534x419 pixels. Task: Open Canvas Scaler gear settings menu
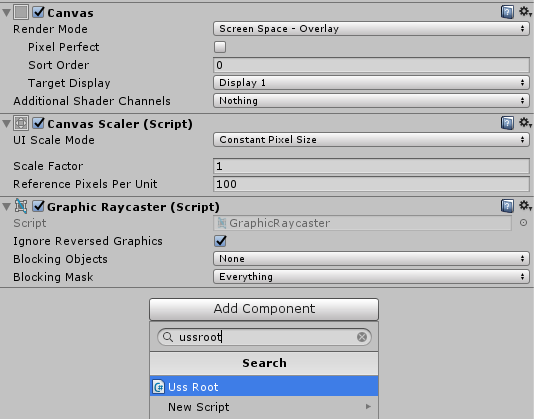click(525, 122)
